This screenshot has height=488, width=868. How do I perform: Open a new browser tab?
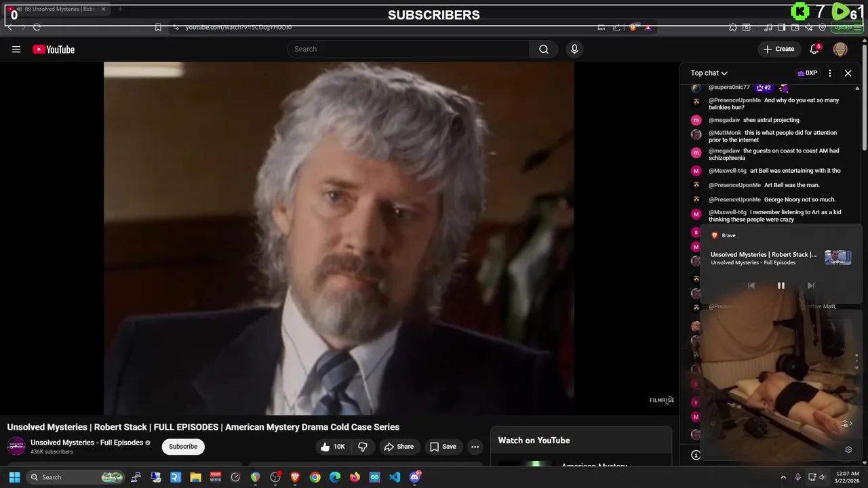(x=120, y=9)
